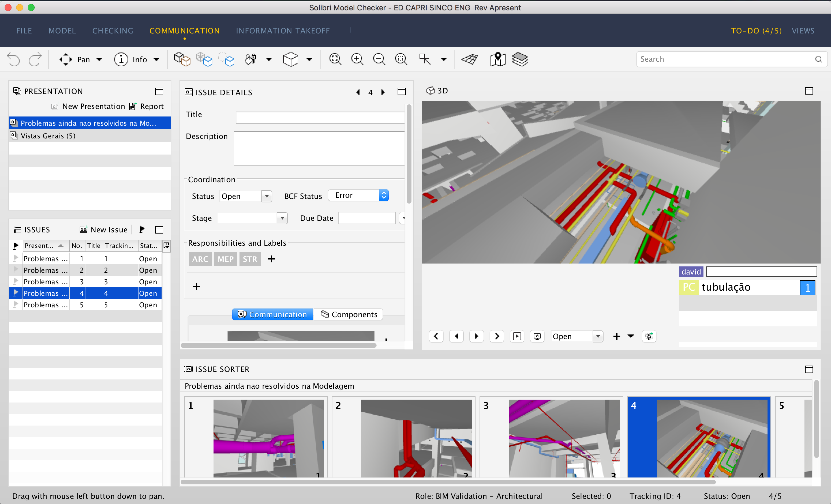This screenshot has height=504, width=831.
Task: Open the Info tool dropdown arrow
Action: (x=156, y=59)
